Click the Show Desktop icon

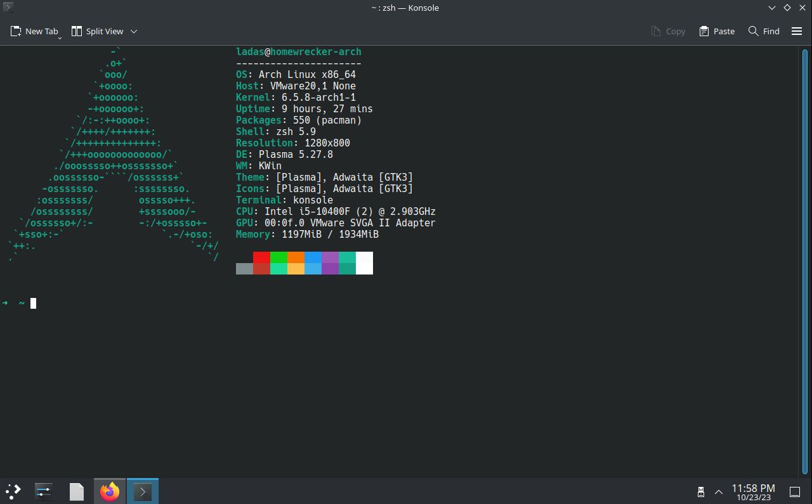[794, 491]
